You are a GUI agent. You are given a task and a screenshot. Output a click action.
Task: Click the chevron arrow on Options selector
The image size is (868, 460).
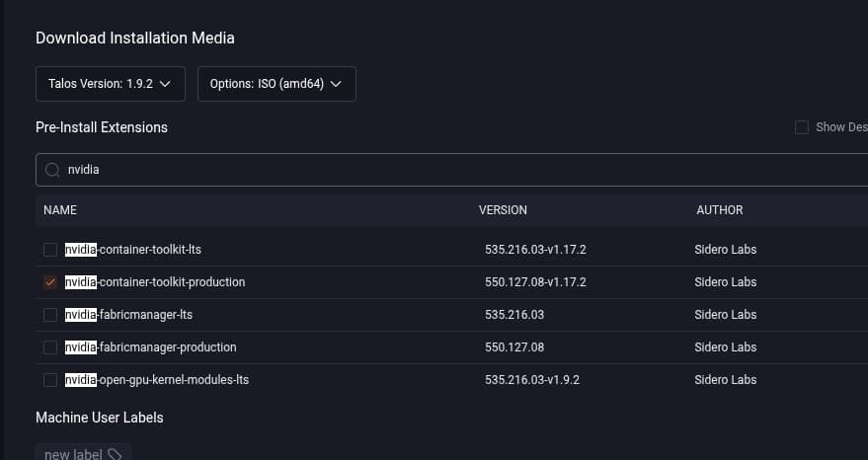[x=336, y=84]
